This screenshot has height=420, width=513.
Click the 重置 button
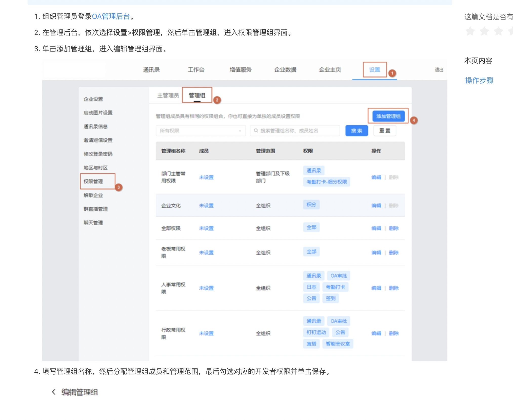coord(385,130)
